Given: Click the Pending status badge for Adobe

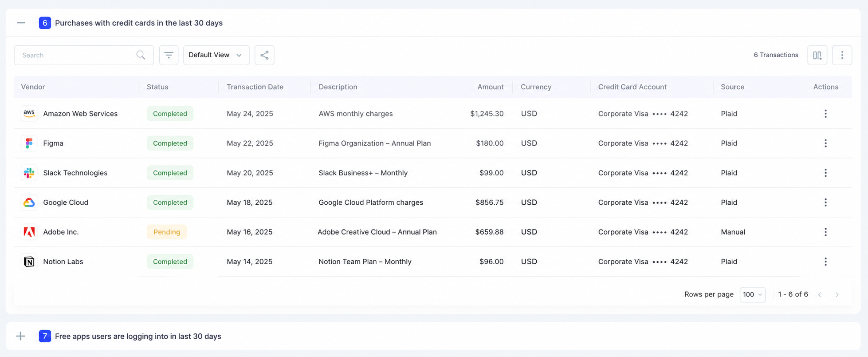Looking at the screenshot, I should (167, 232).
